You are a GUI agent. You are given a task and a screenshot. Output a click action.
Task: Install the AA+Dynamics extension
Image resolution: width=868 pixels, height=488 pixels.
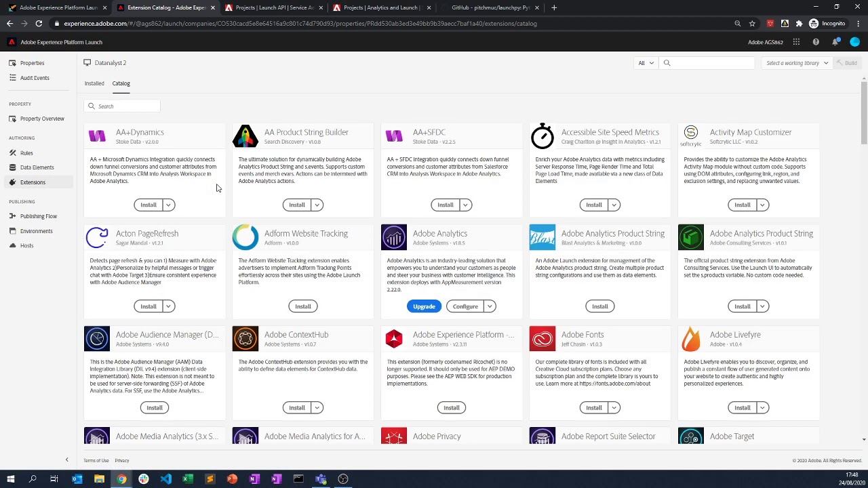(x=149, y=205)
